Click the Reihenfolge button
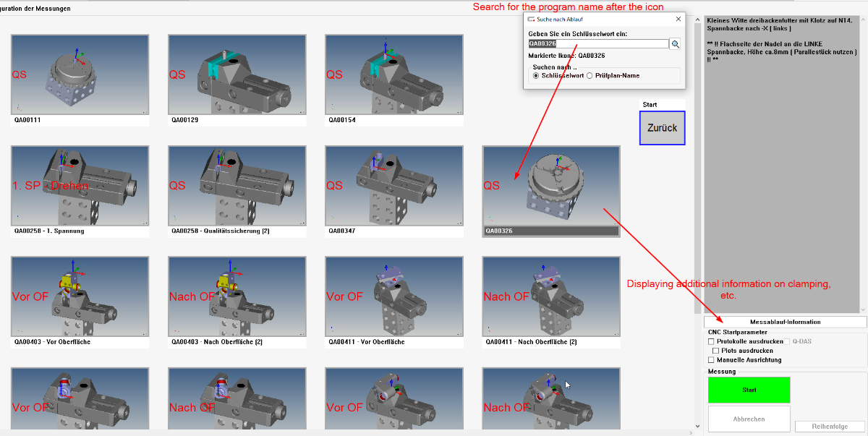 (x=830, y=427)
